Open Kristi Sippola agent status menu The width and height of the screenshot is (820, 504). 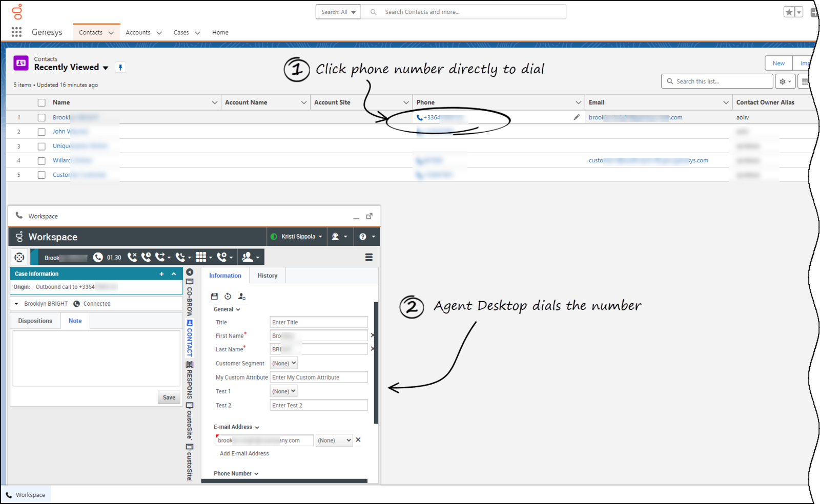click(297, 237)
